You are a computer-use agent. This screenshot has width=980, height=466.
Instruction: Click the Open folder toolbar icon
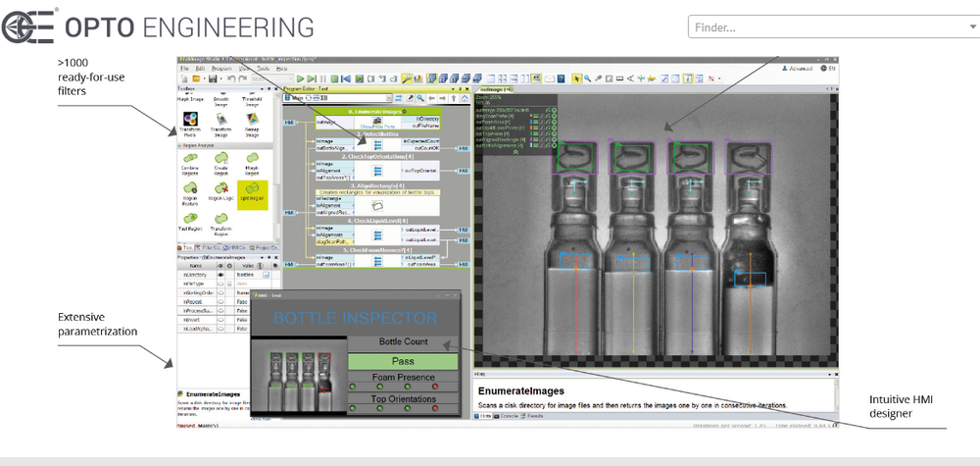tap(196, 78)
